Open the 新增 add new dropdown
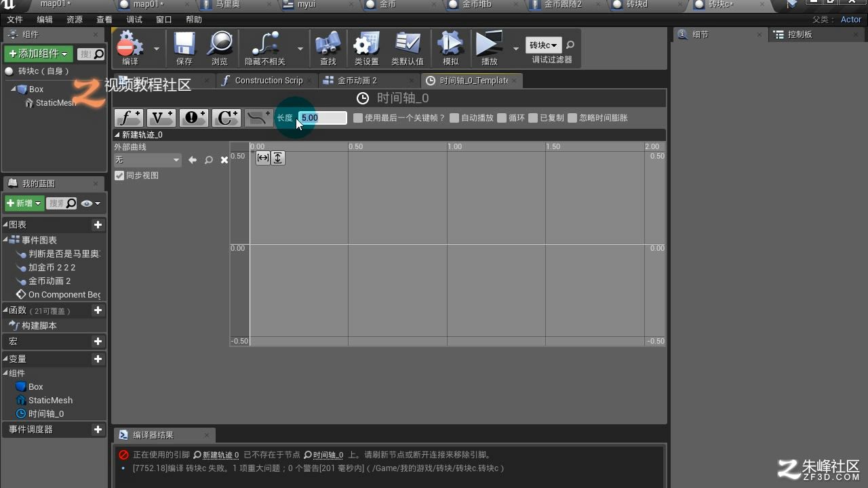This screenshot has height=488, width=868. click(24, 203)
